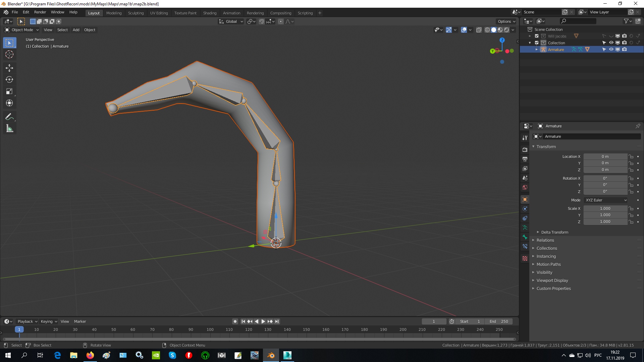Open the Object Mode dropdown
Screen dimensions: 644x362
click(x=22, y=30)
